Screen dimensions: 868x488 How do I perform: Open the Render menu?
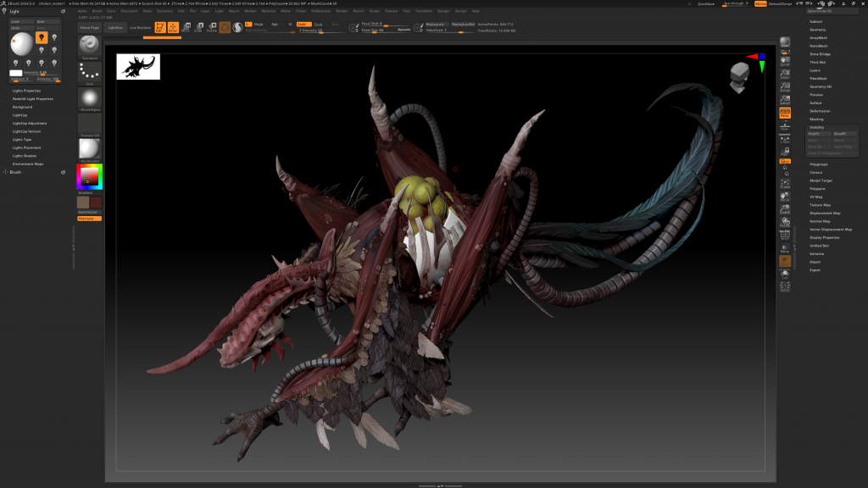pos(342,11)
